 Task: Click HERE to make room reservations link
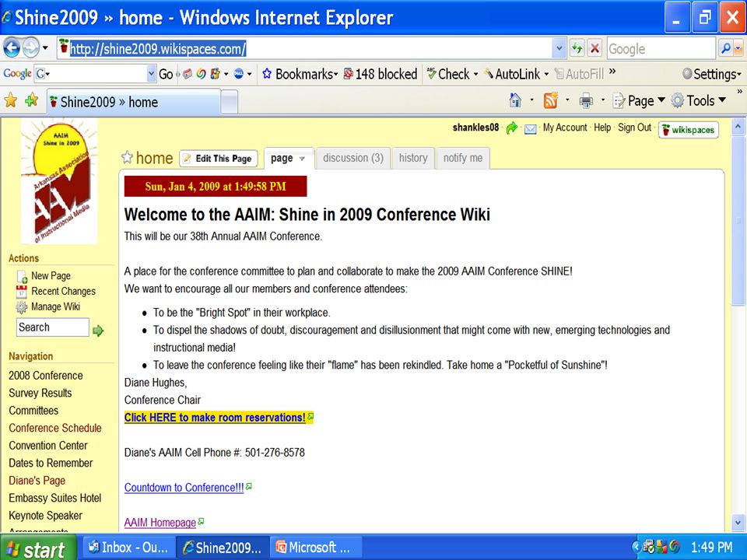215,418
